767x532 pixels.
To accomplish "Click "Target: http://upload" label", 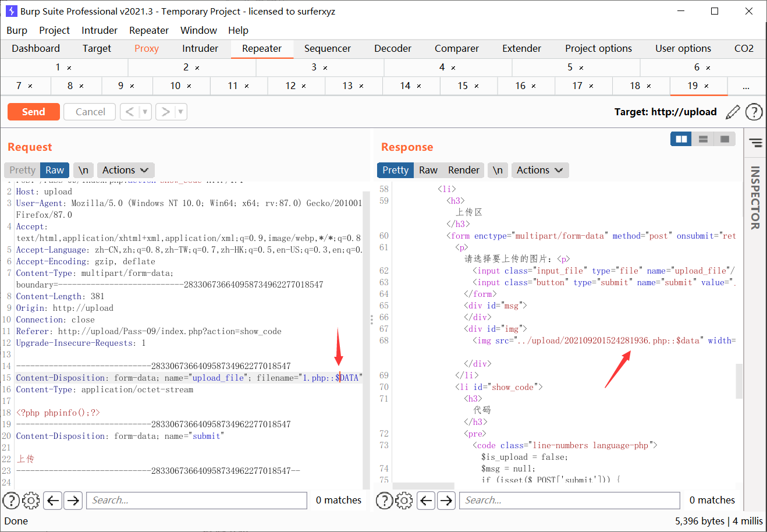I will pyautogui.click(x=666, y=112).
